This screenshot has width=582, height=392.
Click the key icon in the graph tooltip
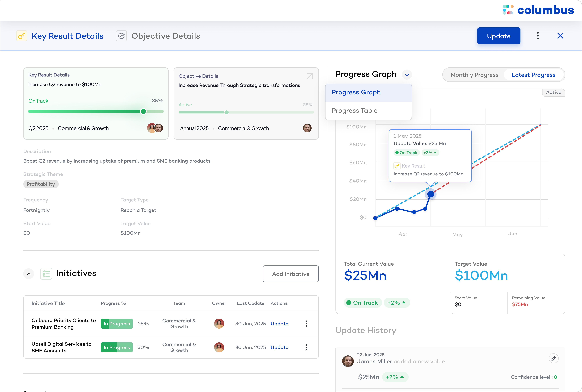click(397, 166)
